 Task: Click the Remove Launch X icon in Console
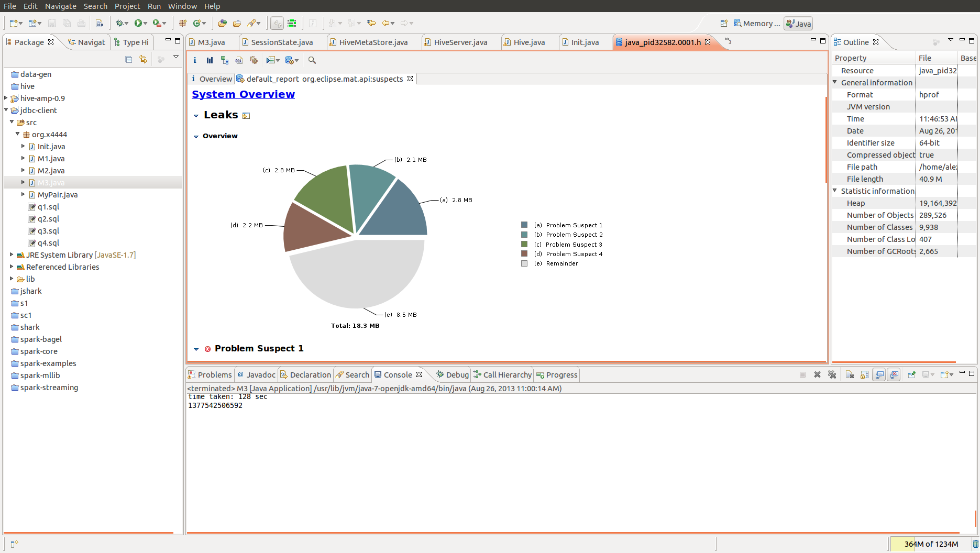[817, 374]
